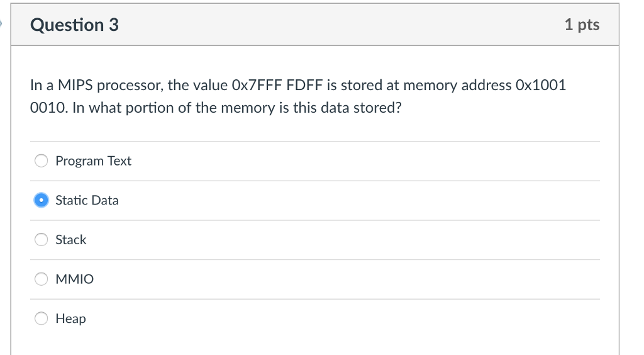Click the "Question 3" heading
The image size is (644, 355).
click(74, 25)
